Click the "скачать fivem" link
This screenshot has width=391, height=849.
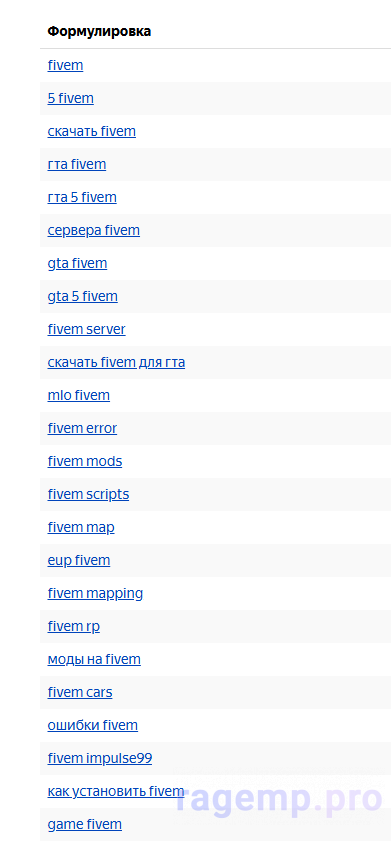92,132
